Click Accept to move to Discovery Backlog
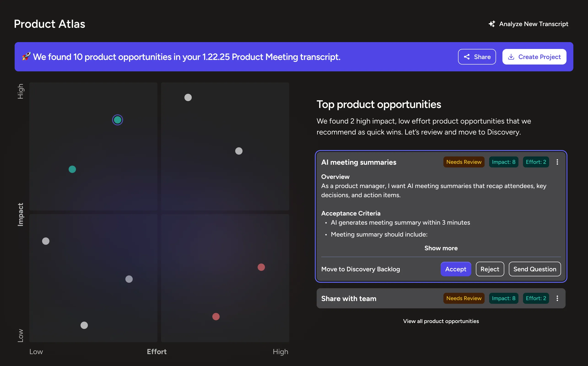 coord(456,269)
